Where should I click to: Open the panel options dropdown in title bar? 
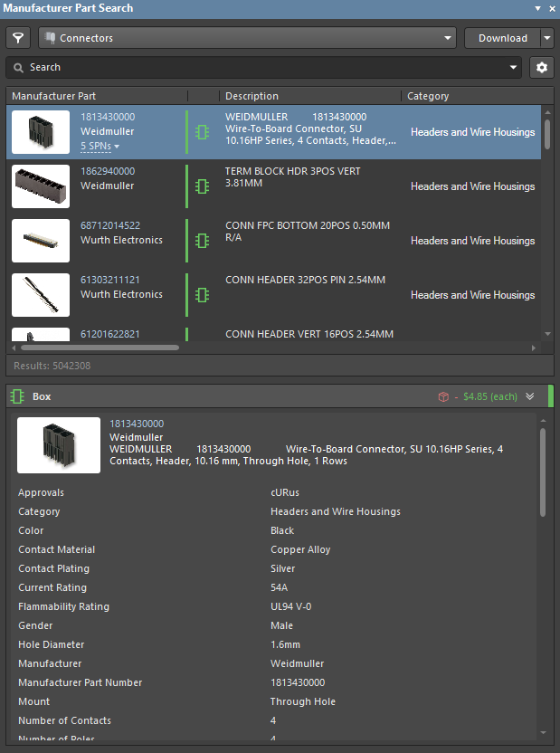coord(538,8)
